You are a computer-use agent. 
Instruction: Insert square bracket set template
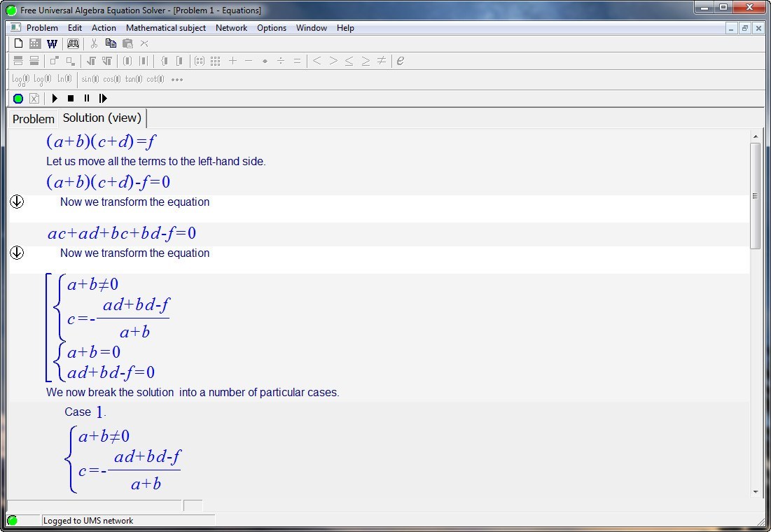point(180,61)
